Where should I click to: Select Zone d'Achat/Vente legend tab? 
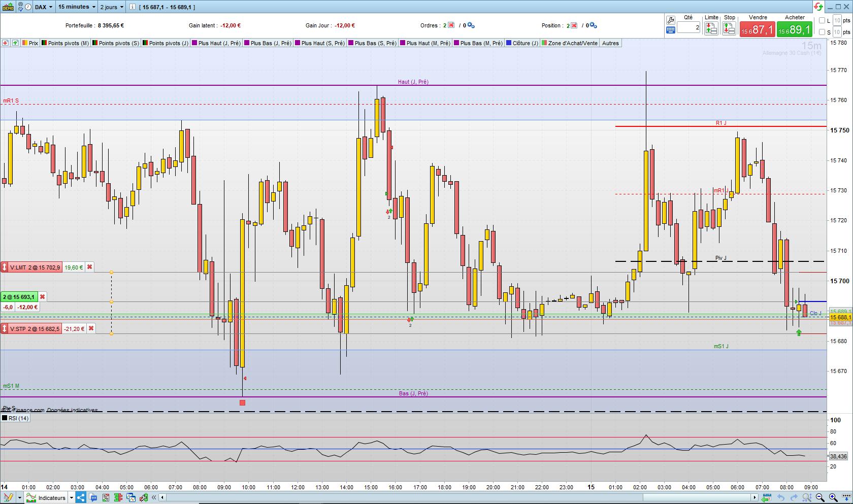pos(570,43)
